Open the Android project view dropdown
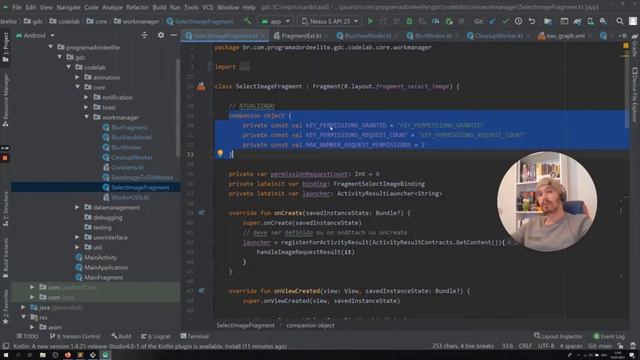The image size is (640, 360). click(35, 36)
